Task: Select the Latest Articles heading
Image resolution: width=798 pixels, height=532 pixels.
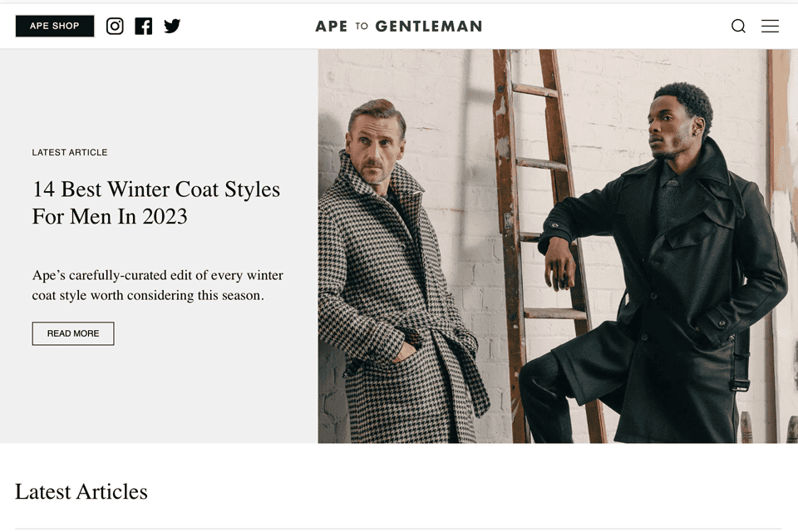Action: tap(81, 492)
